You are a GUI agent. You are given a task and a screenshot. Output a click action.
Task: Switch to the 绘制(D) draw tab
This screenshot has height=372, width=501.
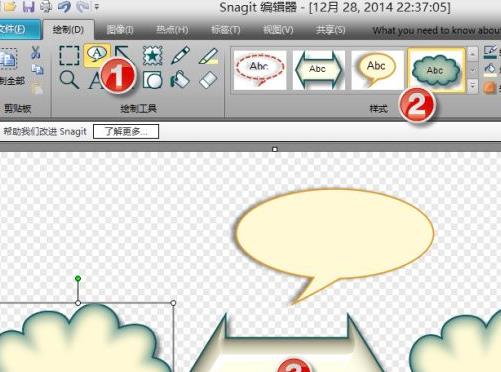68,30
